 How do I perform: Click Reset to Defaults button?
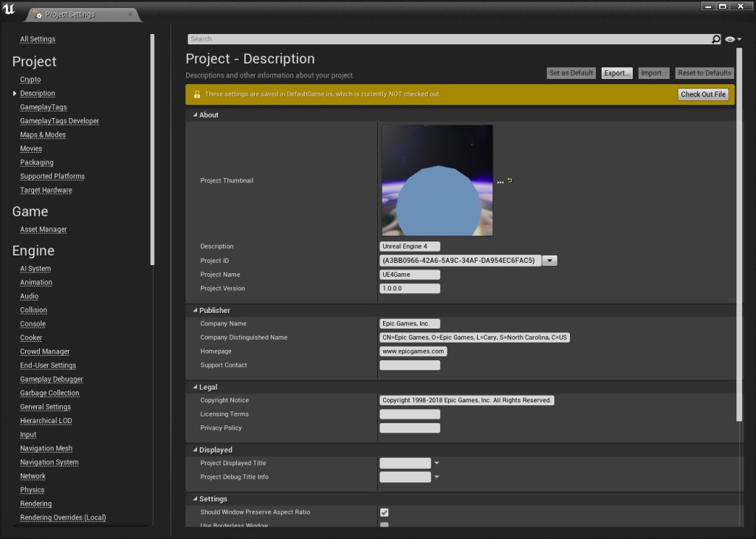click(704, 73)
